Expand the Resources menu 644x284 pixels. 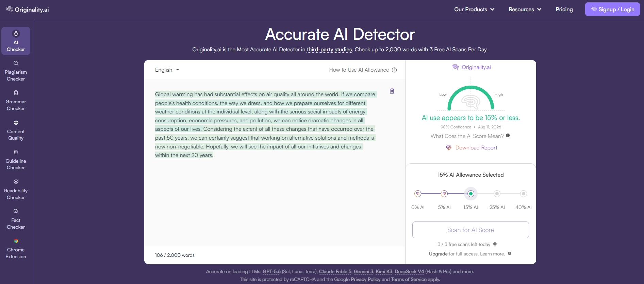click(x=525, y=10)
